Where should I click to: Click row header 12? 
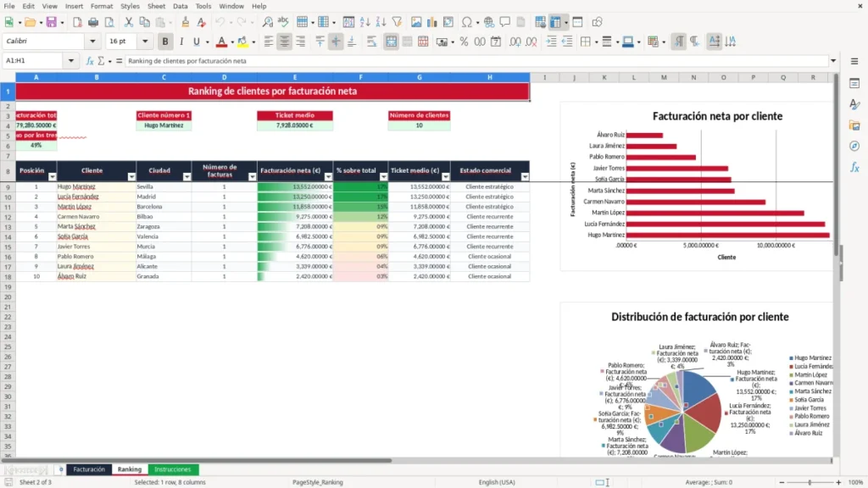coord(8,217)
